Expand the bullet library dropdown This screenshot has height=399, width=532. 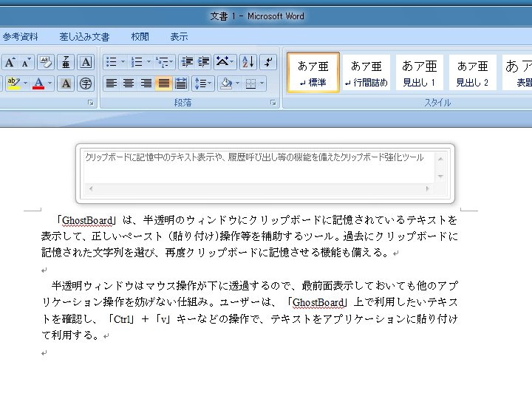[x=123, y=62]
